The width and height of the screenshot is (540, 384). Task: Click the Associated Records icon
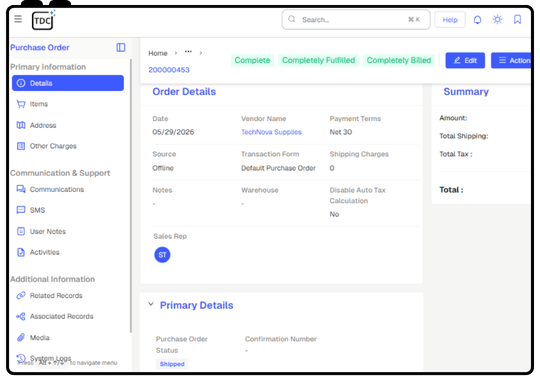[x=21, y=316]
